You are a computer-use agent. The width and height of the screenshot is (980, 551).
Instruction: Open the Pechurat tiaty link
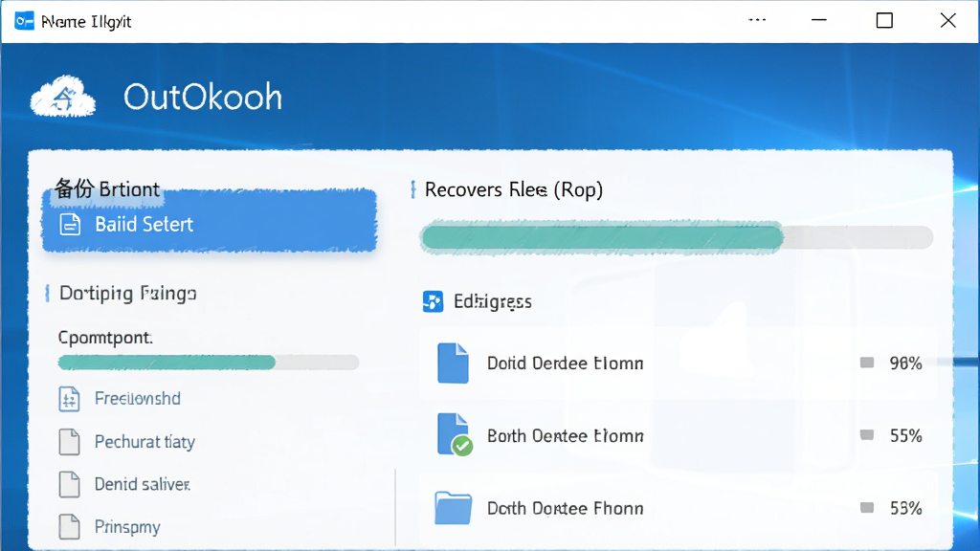pos(145,442)
